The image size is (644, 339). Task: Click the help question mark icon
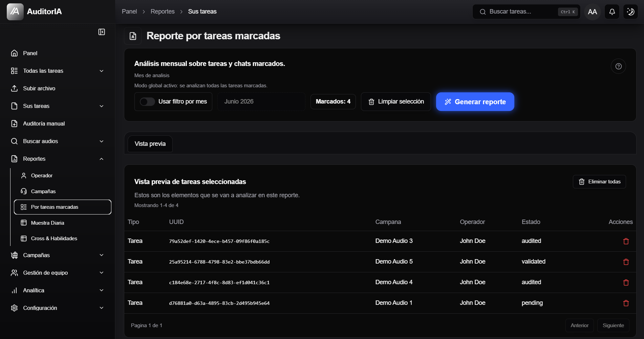618,66
